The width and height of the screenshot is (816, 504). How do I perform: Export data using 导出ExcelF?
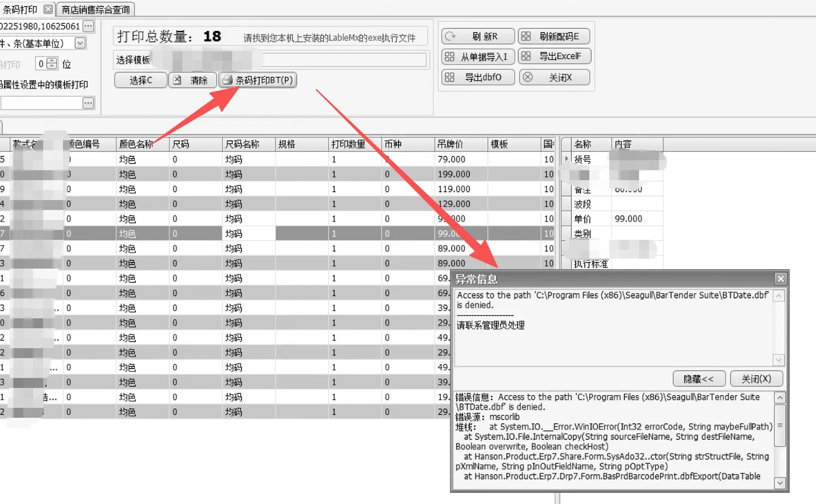(x=553, y=56)
